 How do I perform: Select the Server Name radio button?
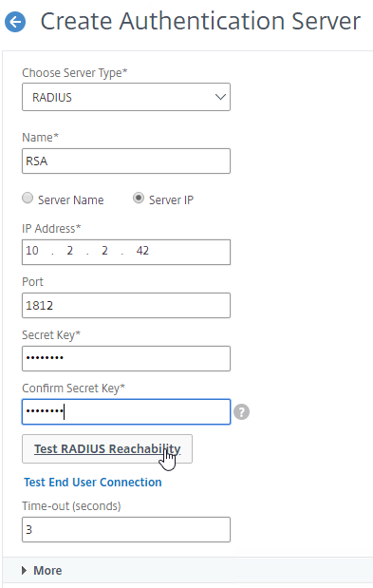click(x=28, y=198)
